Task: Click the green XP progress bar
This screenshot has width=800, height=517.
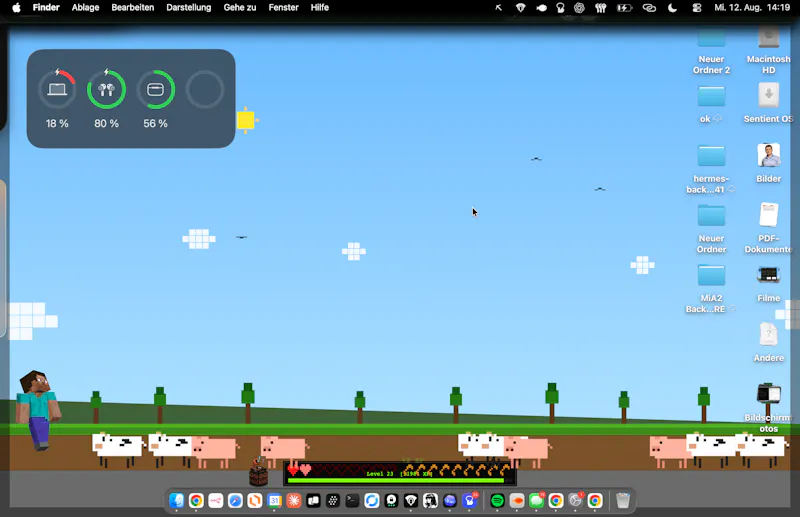Action: [x=396, y=480]
